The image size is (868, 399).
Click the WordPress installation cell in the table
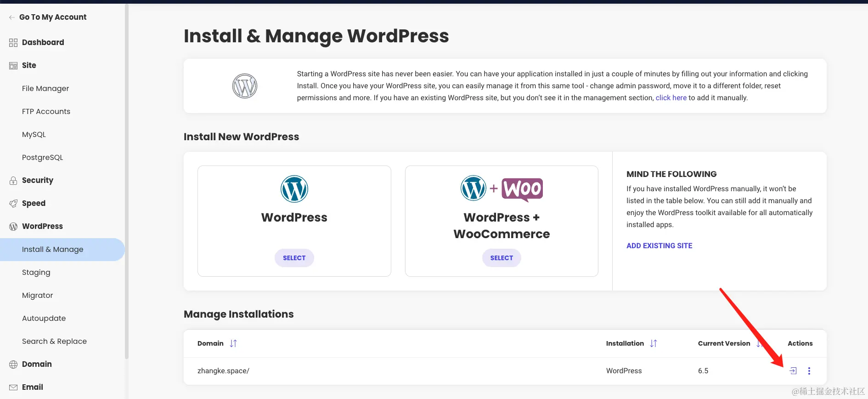click(624, 371)
